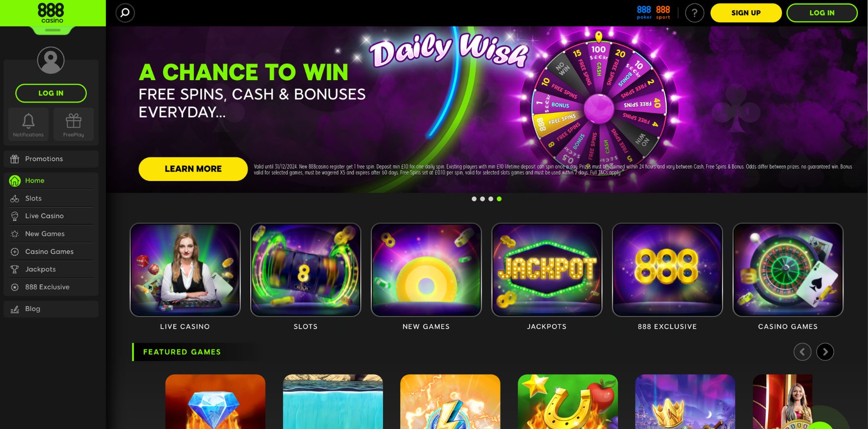Screen dimensions: 868x429
Task: Open the blue diamond featured game
Action: pyautogui.click(x=215, y=402)
